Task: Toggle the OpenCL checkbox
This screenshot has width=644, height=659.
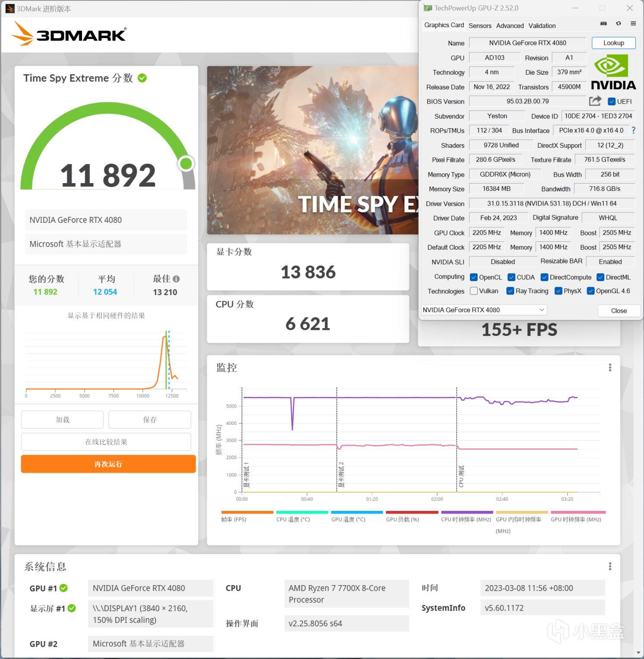Action: pyautogui.click(x=473, y=277)
